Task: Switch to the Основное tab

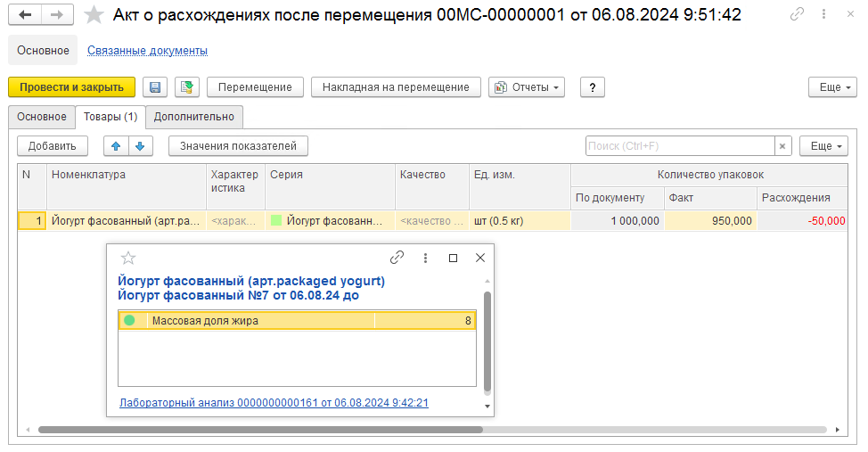Action: click(42, 117)
